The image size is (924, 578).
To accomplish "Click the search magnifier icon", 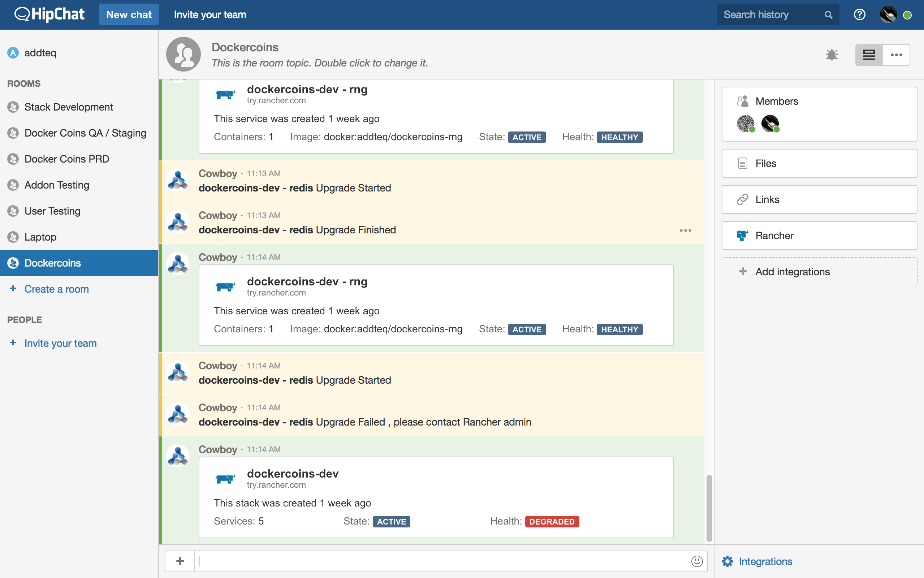I will click(x=828, y=14).
